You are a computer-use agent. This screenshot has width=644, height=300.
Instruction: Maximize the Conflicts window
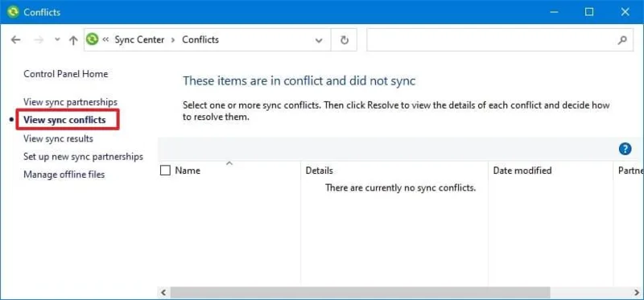[589, 12]
